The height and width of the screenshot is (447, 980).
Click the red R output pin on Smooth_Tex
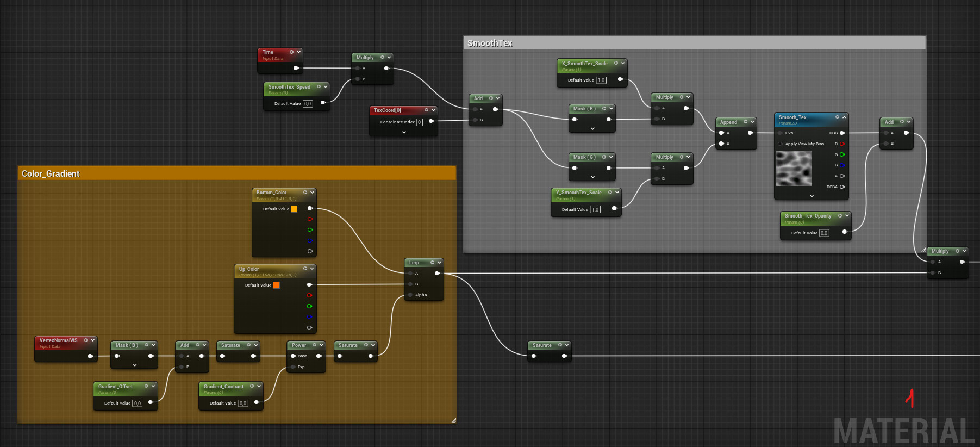click(x=842, y=144)
